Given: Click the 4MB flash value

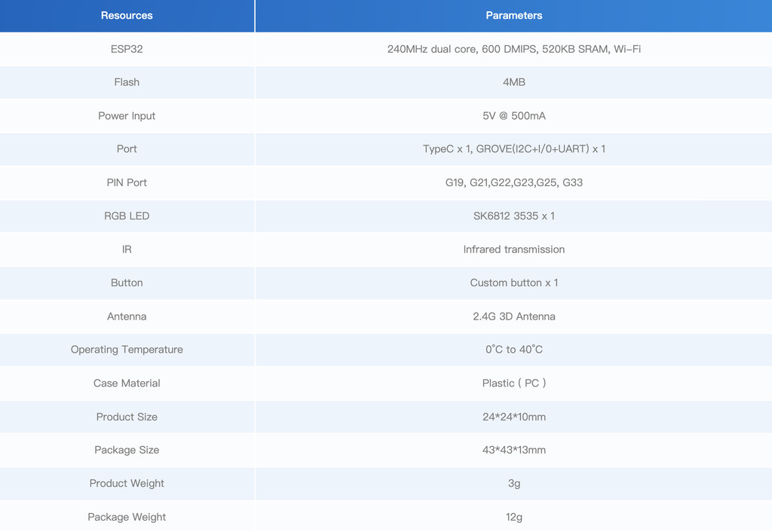Looking at the screenshot, I should coord(513,82).
